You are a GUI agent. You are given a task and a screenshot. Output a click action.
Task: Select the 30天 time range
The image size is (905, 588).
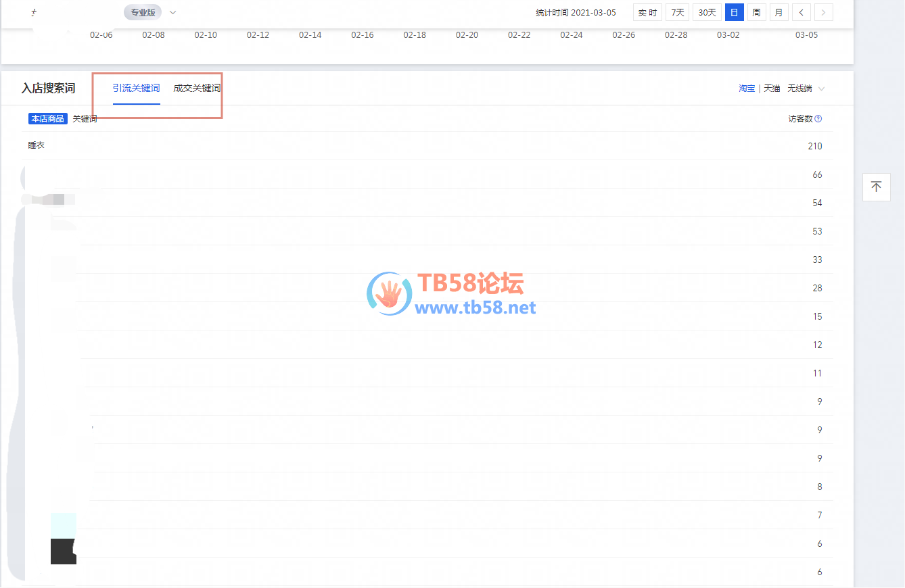pos(707,12)
